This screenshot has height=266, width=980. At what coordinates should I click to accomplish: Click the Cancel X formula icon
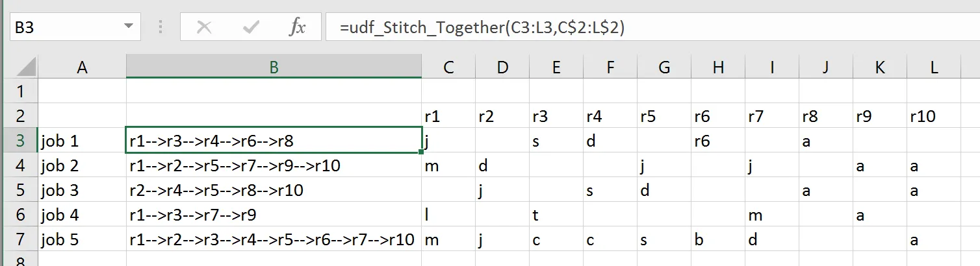pyautogui.click(x=204, y=27)
